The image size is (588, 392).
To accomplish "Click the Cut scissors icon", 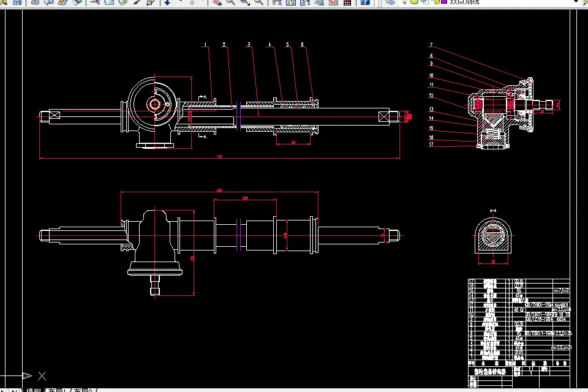I will (96, 2).
